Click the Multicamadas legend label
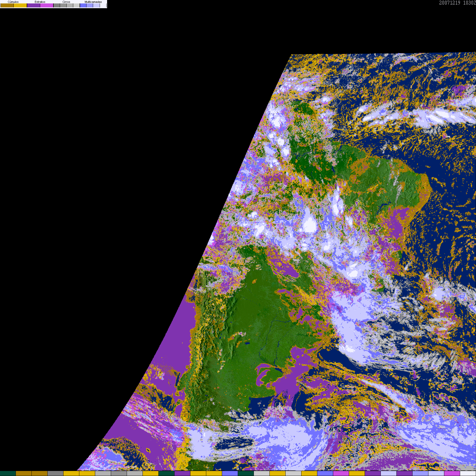This screenshot has height=476, width=476. [93, 2]
